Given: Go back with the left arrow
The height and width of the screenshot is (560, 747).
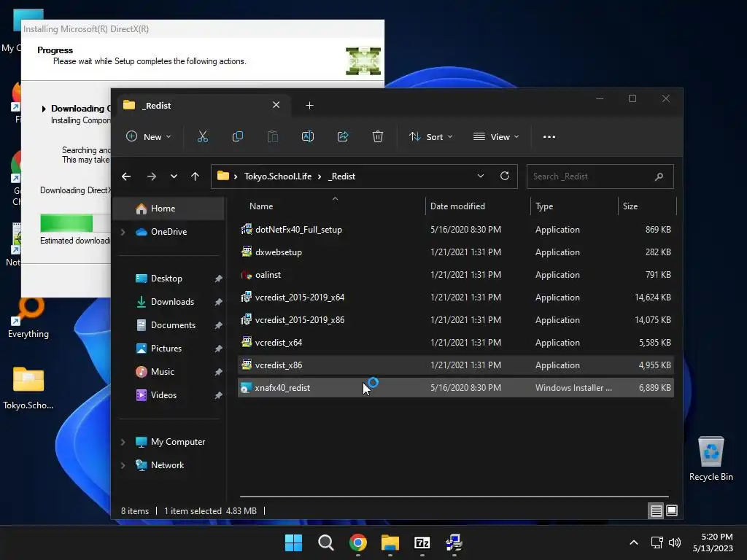Looking at the screenshot, I should coord(126,176).
